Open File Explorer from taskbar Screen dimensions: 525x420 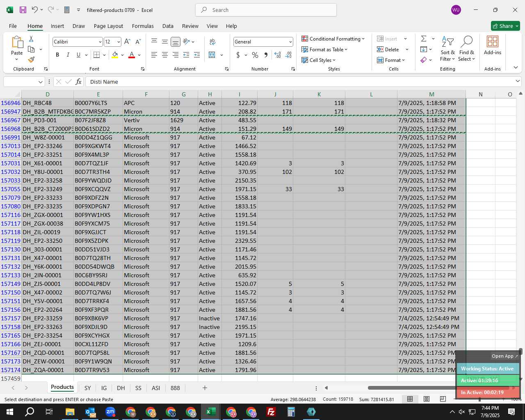coord(70,412)
